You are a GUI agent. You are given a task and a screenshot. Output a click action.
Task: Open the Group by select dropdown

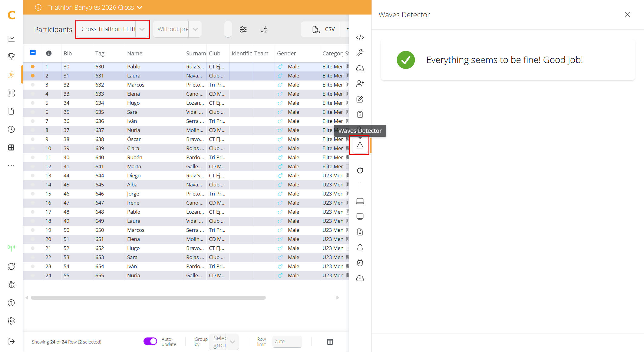(x=224, y=342)
